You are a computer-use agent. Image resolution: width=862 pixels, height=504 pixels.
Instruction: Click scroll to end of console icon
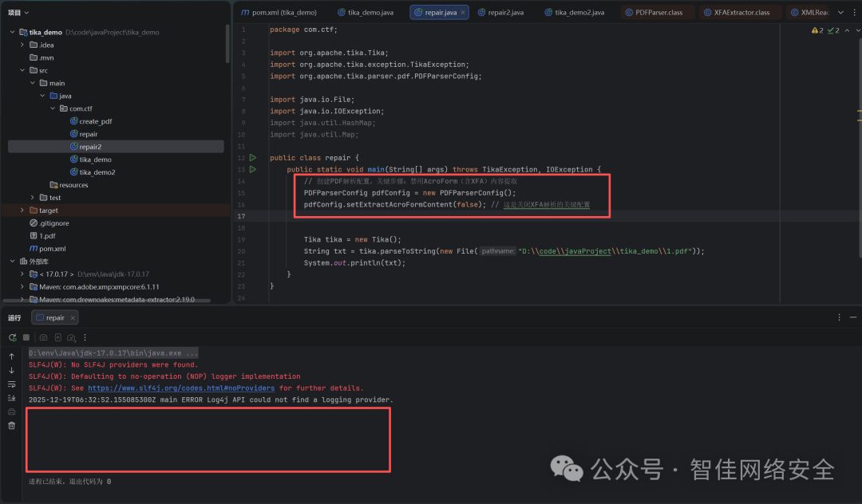pyautogui.click(x=11, y=398)
